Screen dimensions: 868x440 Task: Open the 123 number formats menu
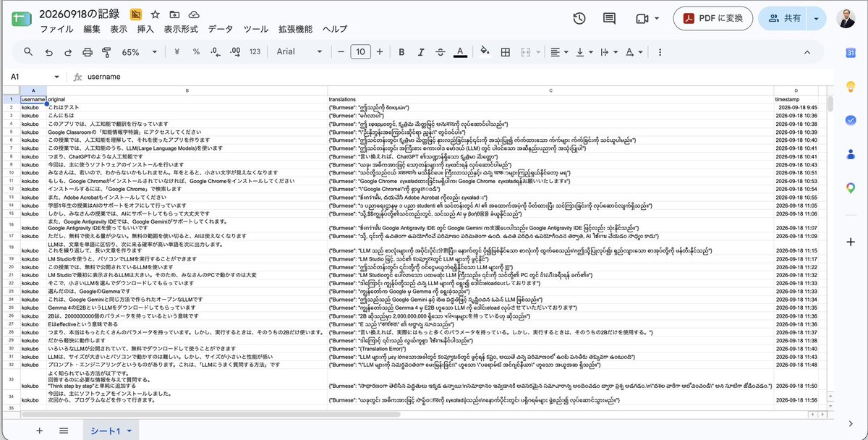tap(255, 51)
